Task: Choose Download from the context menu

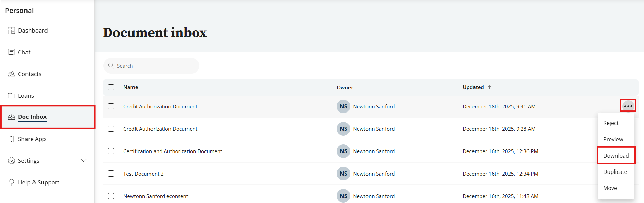Action: point(616,156)
